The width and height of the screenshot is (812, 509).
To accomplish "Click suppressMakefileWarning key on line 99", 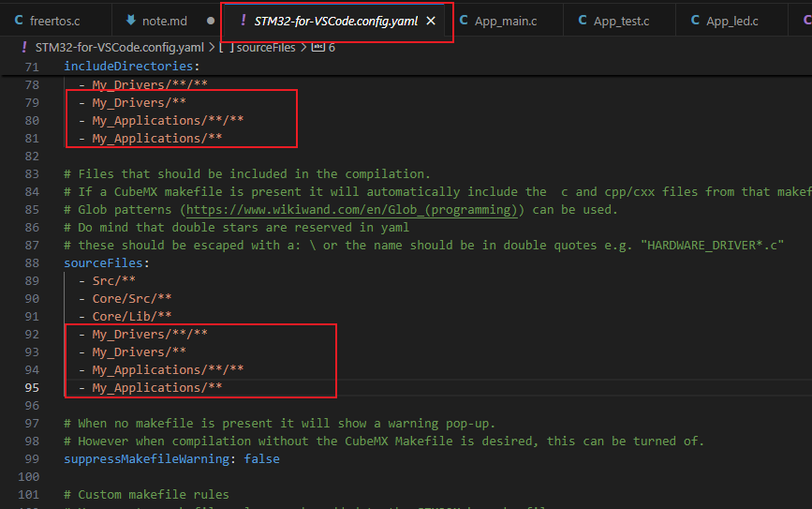I will (146, 458).
